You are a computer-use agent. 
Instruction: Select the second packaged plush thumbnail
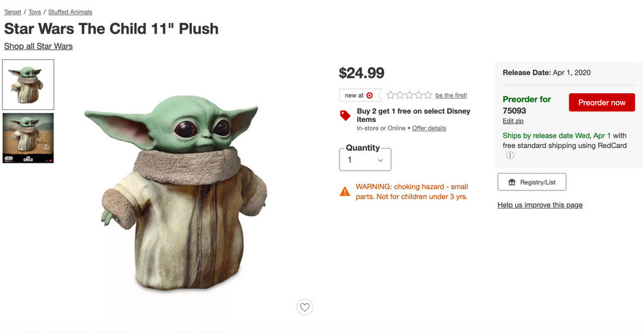click(28, 138)
